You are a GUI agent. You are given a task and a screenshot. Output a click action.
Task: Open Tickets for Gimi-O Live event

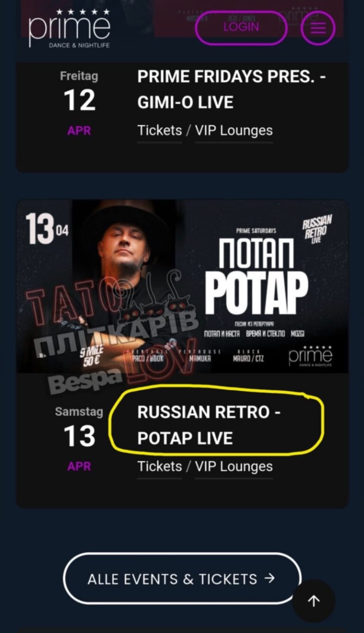click(x=160, y=131)
